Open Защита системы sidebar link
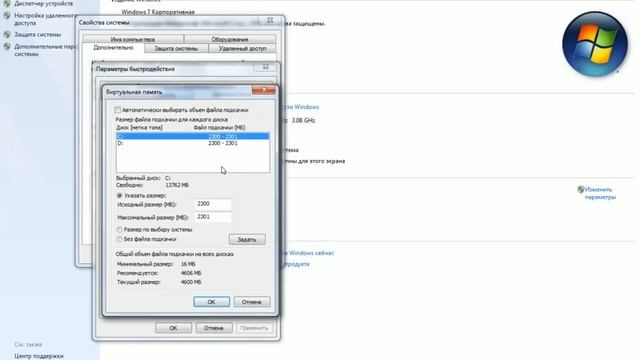 pos(38,35)
